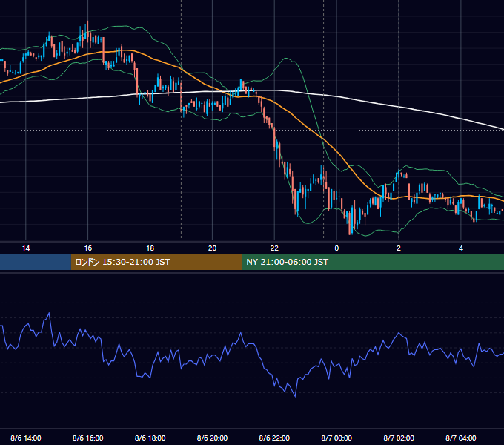Click the 14 hour label on price chart axis

pos(26,248)
